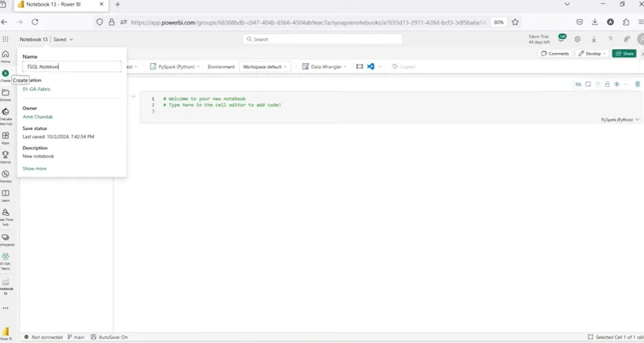Screen dimensions: 644x343
Task: Change cell language PySpark (Python) selector
Action: coord(620,120)
